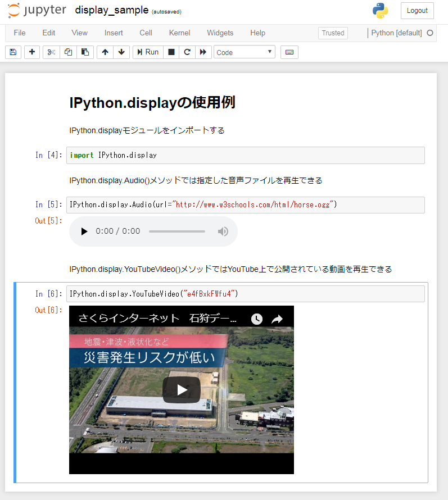Cut selected cells with scissors icon
448x500 pixels.
51,52
